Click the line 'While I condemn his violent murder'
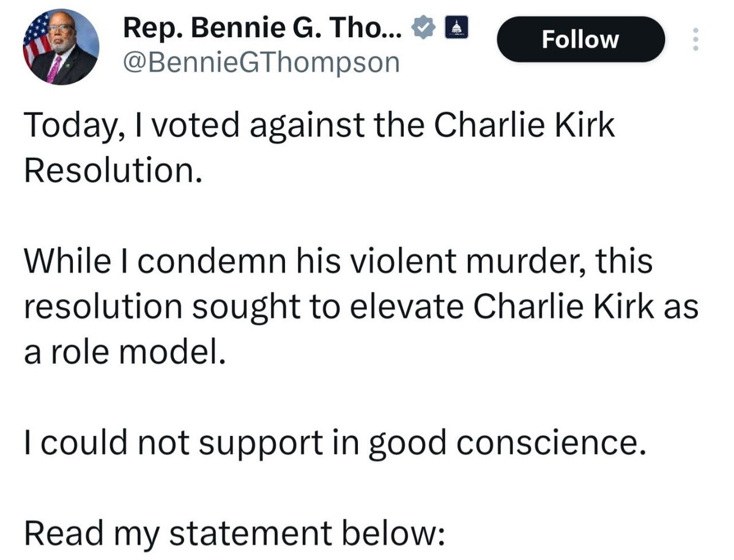The height and width of the screenshot is (560, 734). 338,262
